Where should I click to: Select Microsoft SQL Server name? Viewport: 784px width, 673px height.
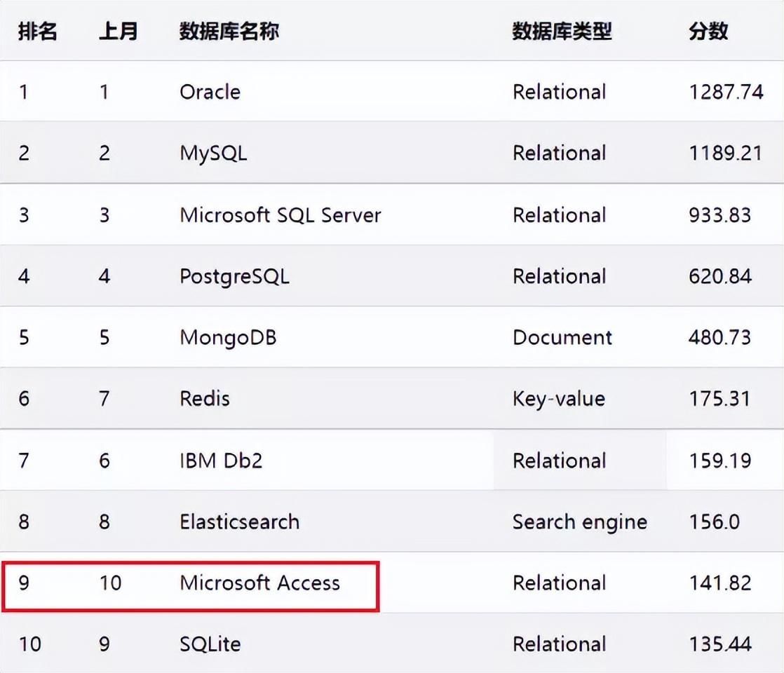pyautogui.click(x=281, y=215)
